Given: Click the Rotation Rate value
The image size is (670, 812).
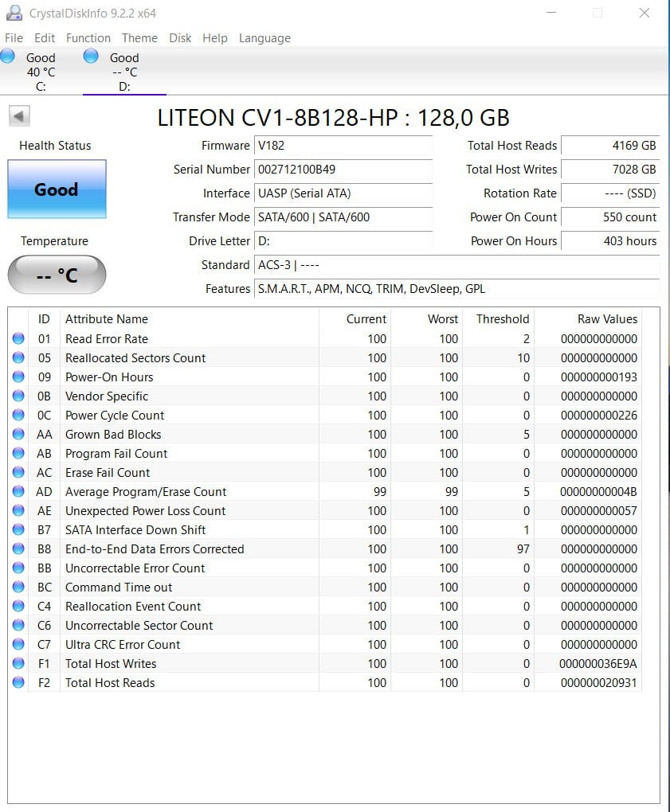Looking at the screenshot, I should pos(610,193).
